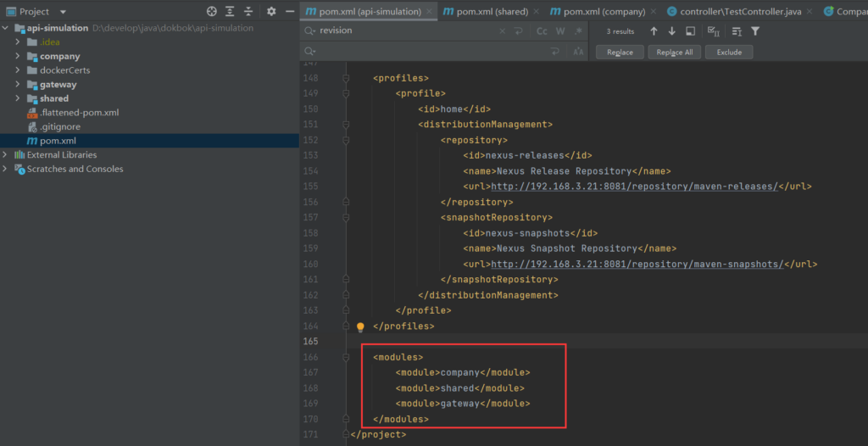The width and height of the screenshot is (868, 446).
Task: Click the Exclude button
Action: click(x=729, y=52)
